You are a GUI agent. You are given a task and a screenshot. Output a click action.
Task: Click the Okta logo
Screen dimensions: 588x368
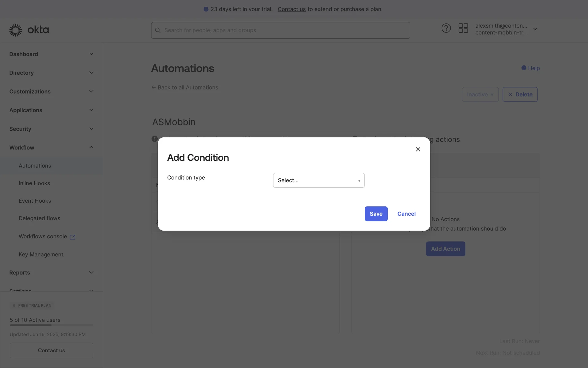coord(29,30)
